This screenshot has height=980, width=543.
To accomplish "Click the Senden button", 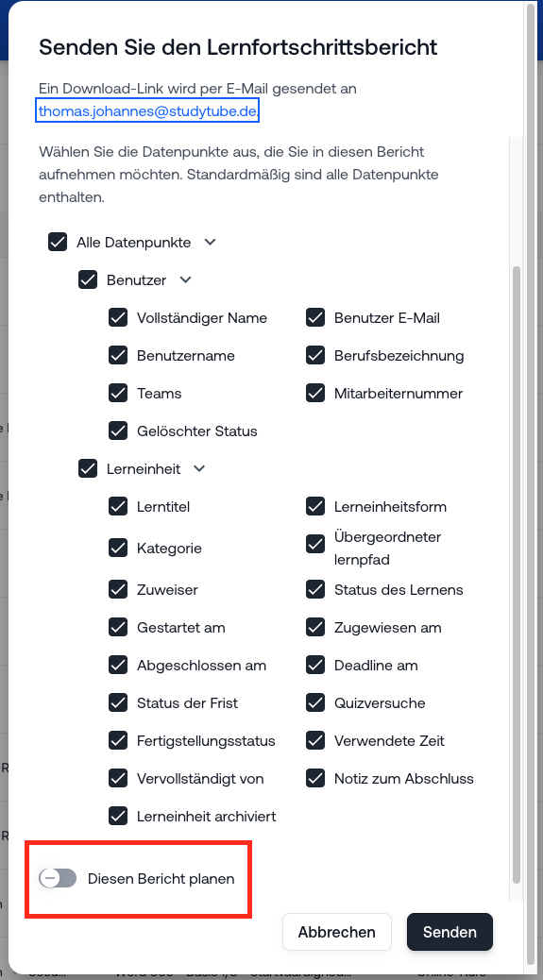I will click(x=450, y=932).
